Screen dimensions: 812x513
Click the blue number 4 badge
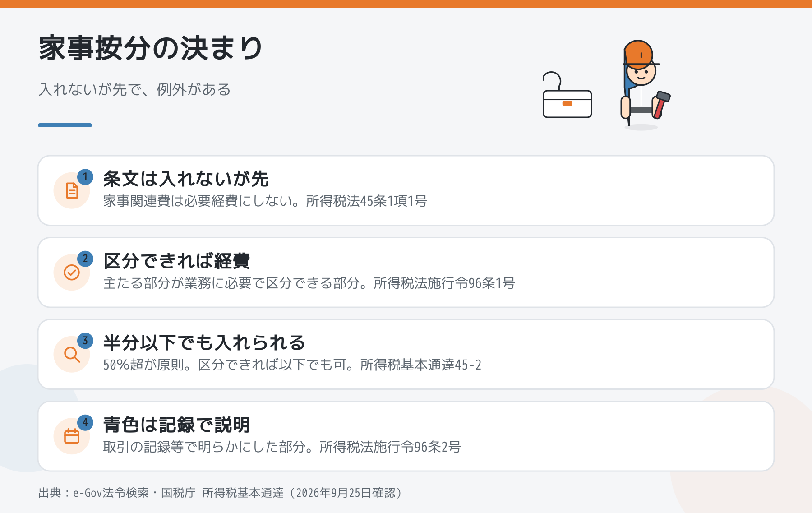[x=85, y=423]
